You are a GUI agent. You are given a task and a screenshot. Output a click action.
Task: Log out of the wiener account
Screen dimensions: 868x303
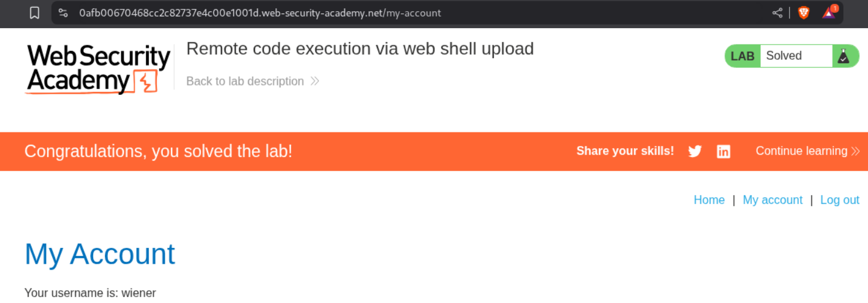[x=839, y=200]
